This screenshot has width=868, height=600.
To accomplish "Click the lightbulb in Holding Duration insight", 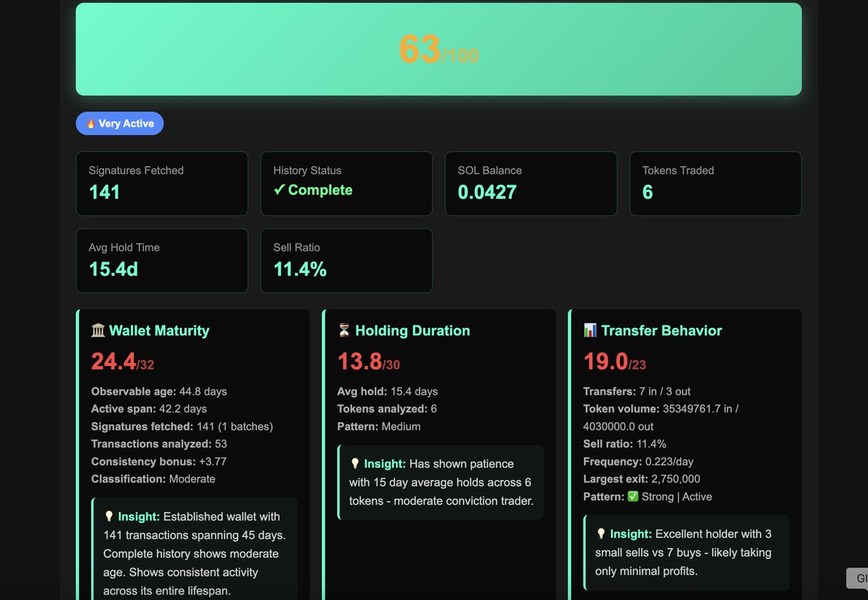I will [x=355, y=464].
